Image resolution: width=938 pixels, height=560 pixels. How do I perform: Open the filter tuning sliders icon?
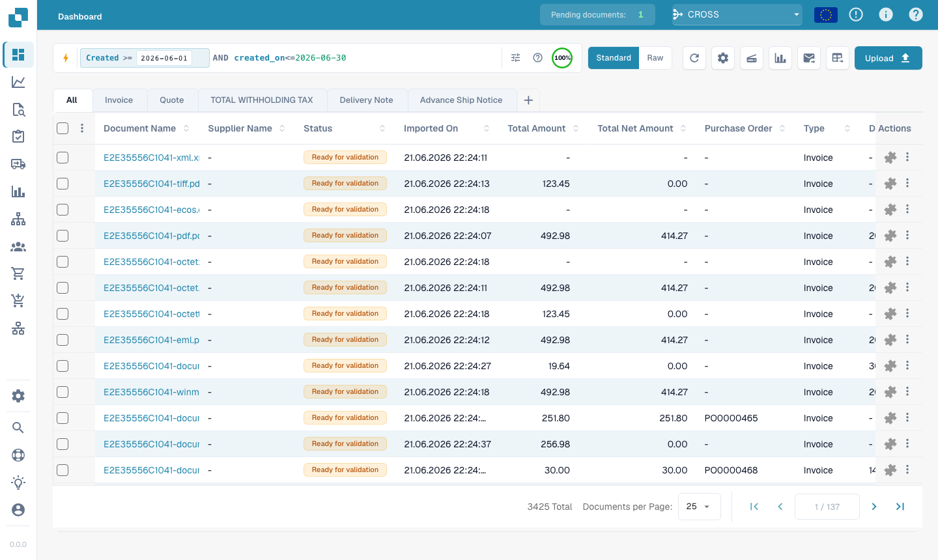[516, 58]
